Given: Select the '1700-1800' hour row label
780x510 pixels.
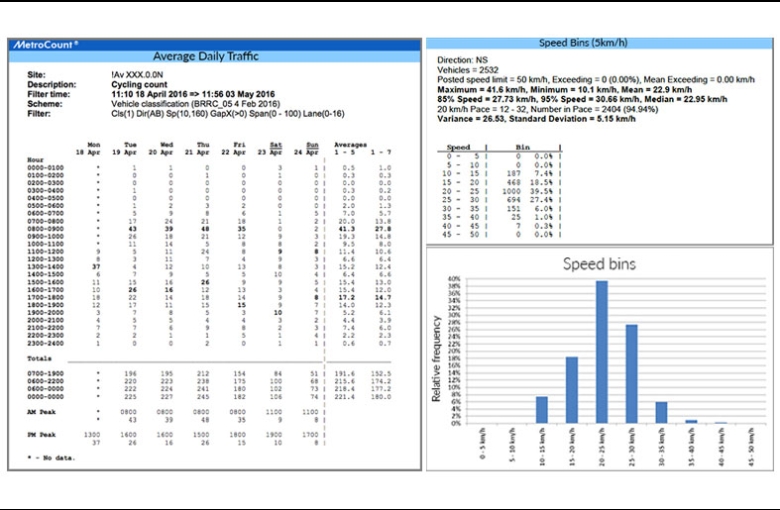Looking at the screenshot, I should pyautogui.click(x=45, y=298).
